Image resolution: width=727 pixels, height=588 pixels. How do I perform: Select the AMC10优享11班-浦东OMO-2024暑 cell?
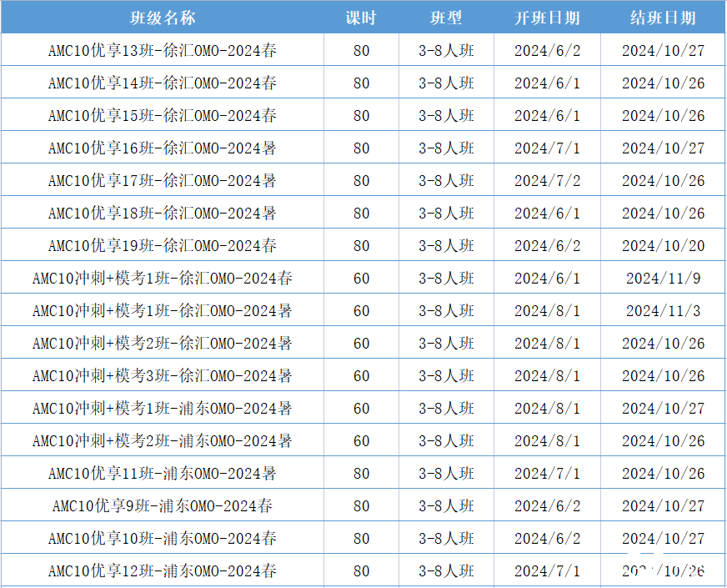click(163, 473)
